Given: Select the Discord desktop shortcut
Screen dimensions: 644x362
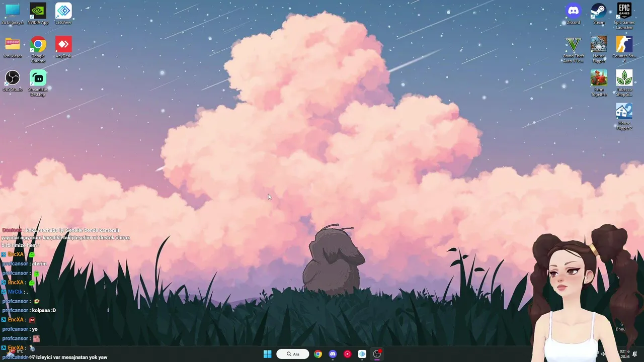Looking at the screenshot, I should pyautogui.click(x=573, y=14).
